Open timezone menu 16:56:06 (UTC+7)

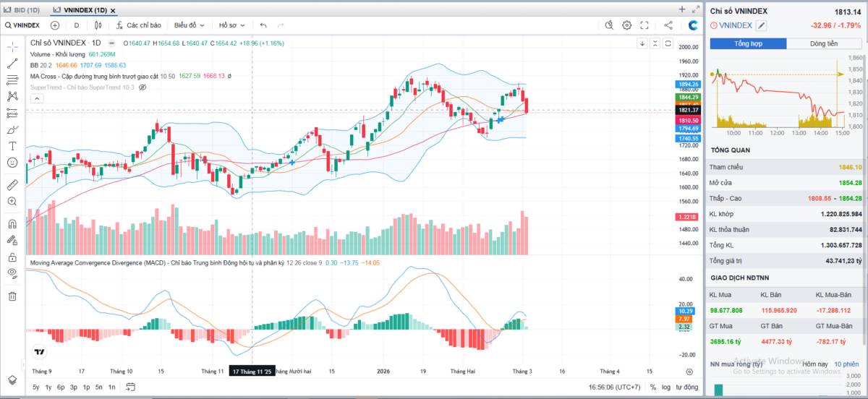coord(614,387)
